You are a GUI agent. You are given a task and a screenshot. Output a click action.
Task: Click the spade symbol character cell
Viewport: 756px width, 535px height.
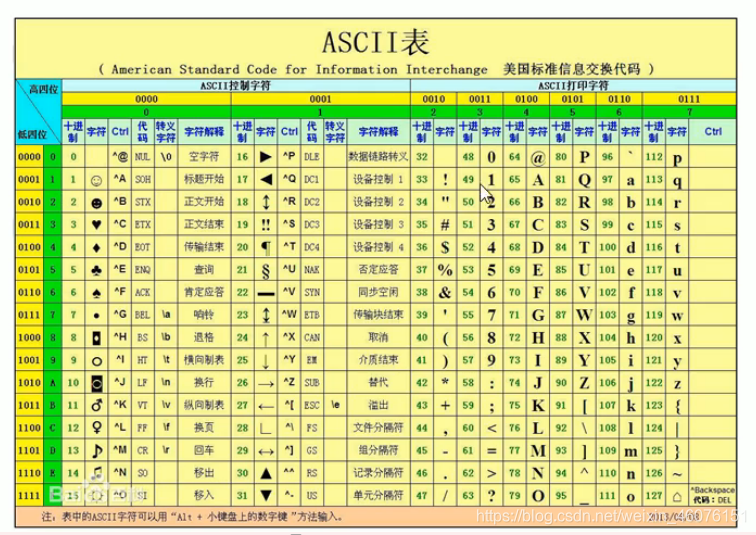pos(96,293)
